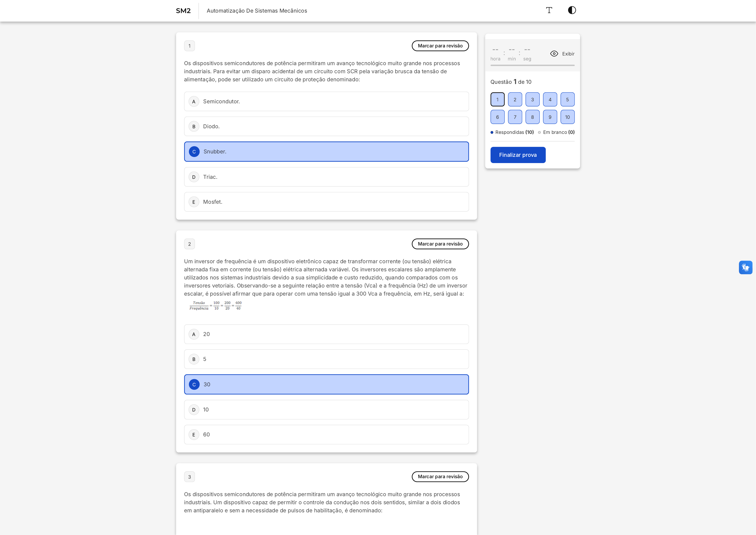Pick answer E Mosfet
Screen dimensions: 756x535
(x=326, y=202)
